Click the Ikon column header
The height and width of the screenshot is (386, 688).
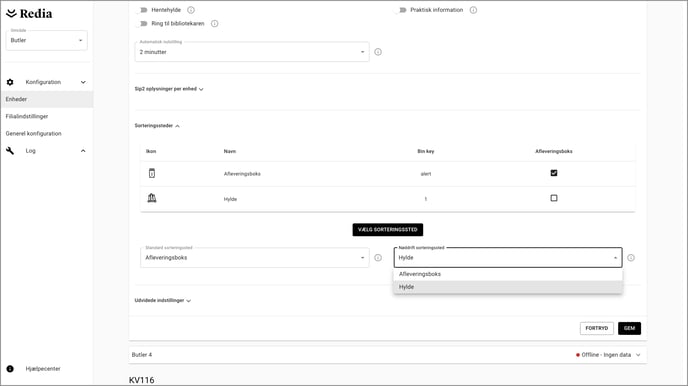pos(151,151)
